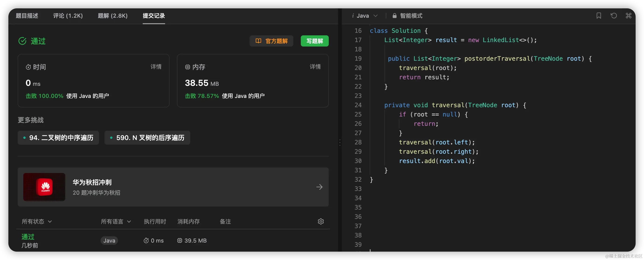Click the green 写题解 button
Screen dimensions: 644x260
tap(315, 41)
